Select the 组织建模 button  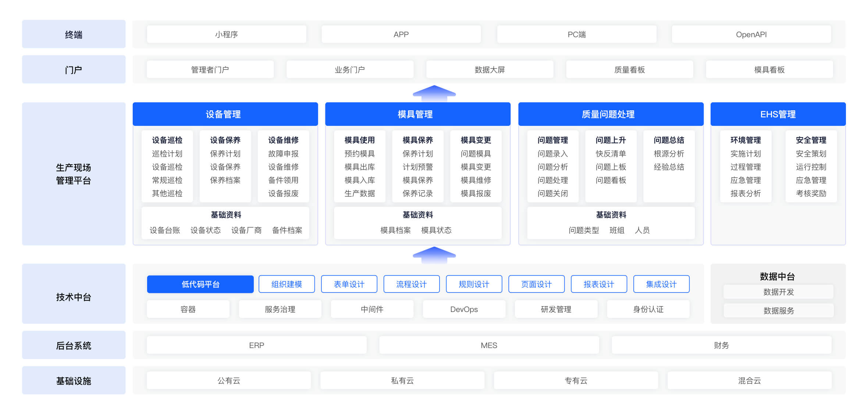(287, 284)
